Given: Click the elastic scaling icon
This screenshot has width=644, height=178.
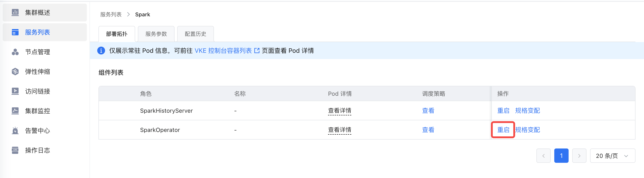Looking at the screenshot, I should pyautogui.click(x=15, y=72).
